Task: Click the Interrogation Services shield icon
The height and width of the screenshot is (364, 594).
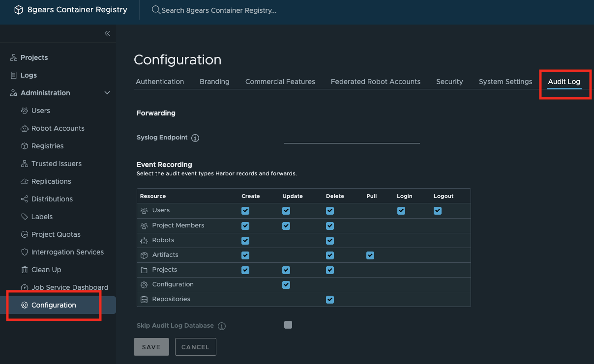Action: point(25,252)
